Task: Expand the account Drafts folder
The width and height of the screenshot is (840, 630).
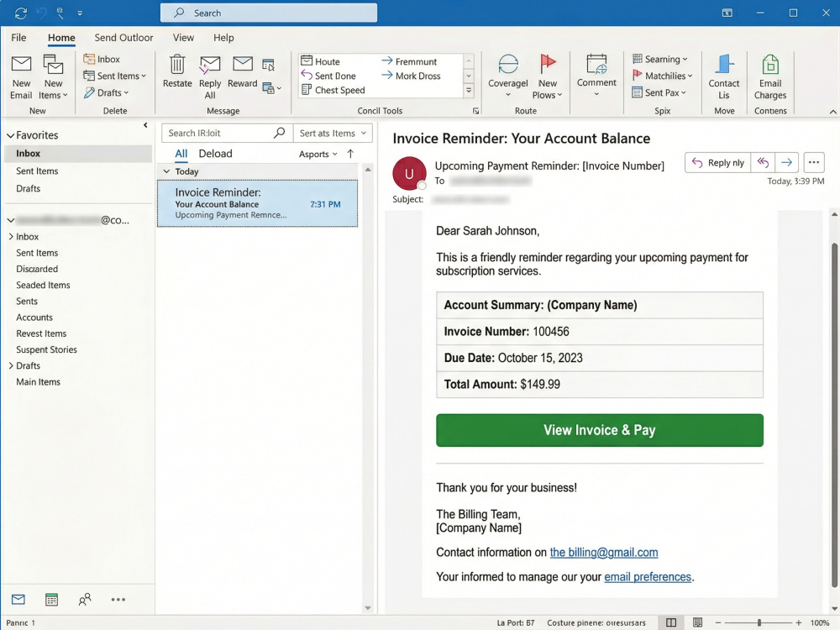Action: 11,365
